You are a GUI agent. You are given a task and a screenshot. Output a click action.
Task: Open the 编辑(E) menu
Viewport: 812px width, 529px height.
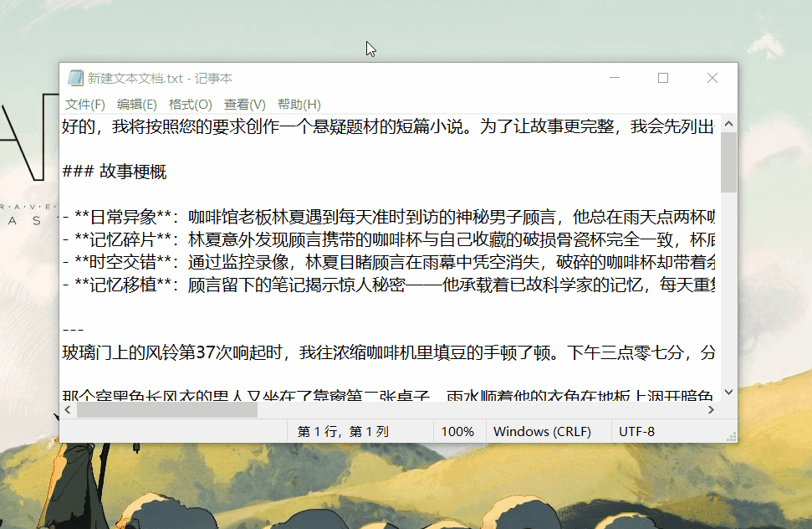click(x=137, y=104)
